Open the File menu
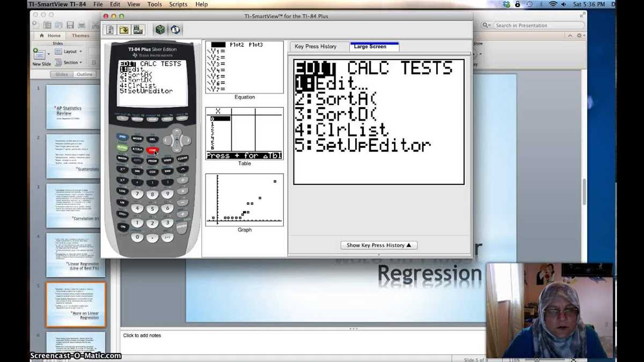Screen dimensions: 644x362 [98, 4]
